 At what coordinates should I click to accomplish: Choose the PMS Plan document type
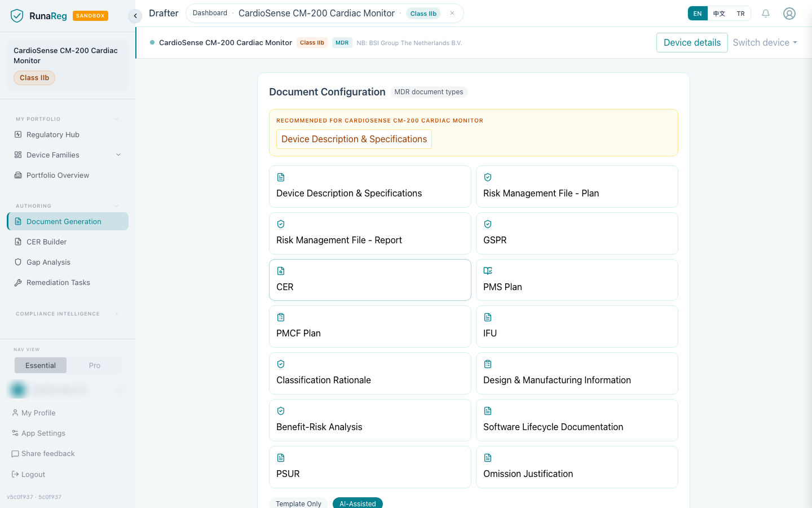pyautogui.click(x=577, y=280)
